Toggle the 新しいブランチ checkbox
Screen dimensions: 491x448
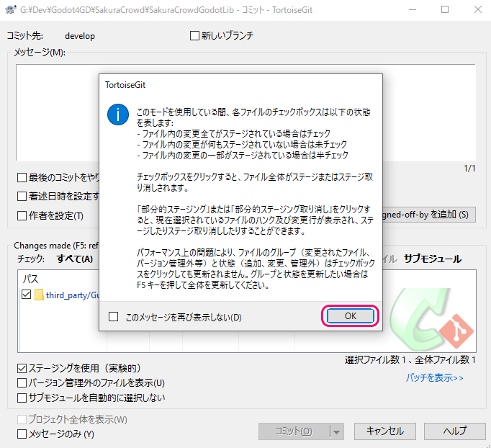tap(194, 35)
